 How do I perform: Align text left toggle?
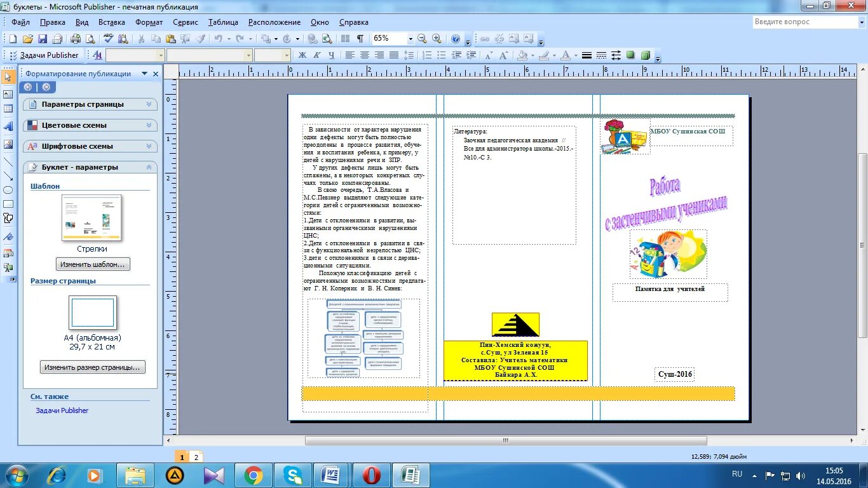(x=350, y=55)
